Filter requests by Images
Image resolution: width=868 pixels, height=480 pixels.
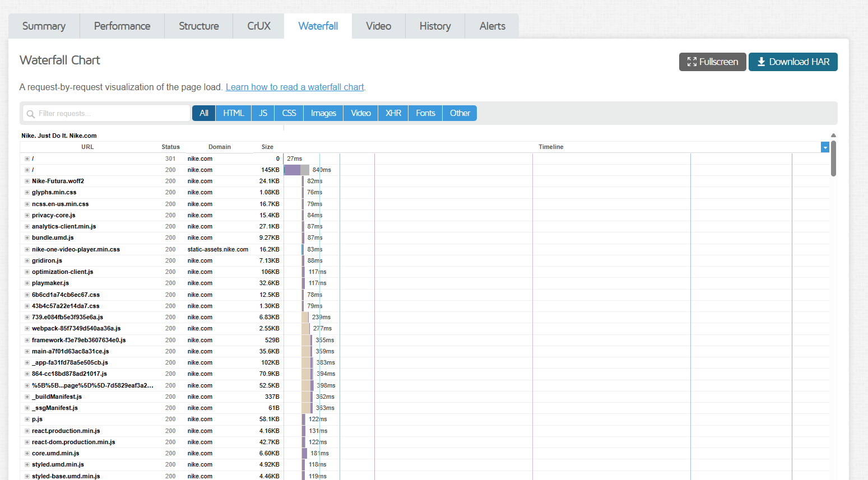pyautogui.click(x=323, y=113)
